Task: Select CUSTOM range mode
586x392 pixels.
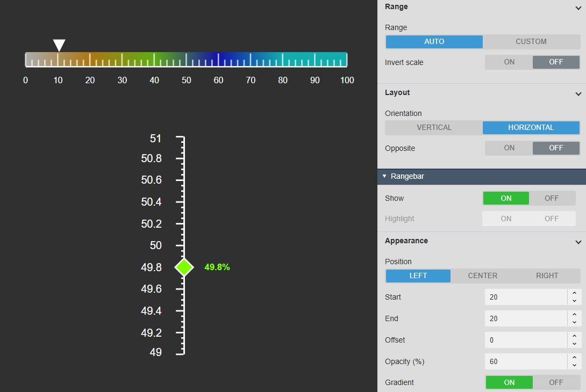Action: [x=531, y=41]
